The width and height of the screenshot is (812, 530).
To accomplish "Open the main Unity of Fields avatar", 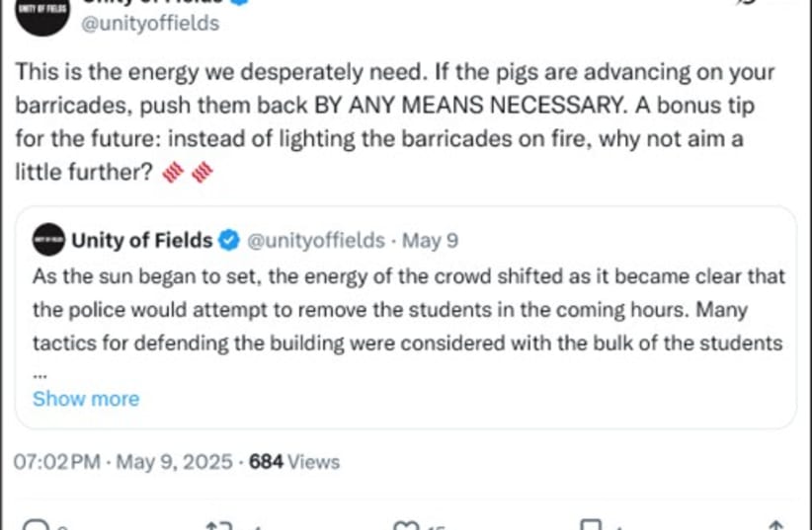I will point(42,14).
